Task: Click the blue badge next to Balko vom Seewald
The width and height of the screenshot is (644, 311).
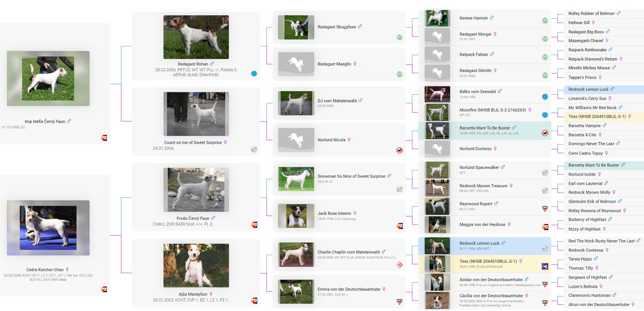Action: 545,97
